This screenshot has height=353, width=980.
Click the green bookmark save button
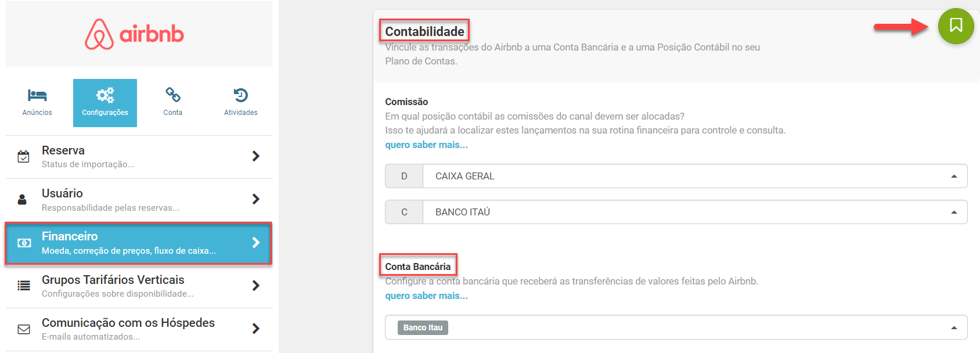[x=956, y=26]
